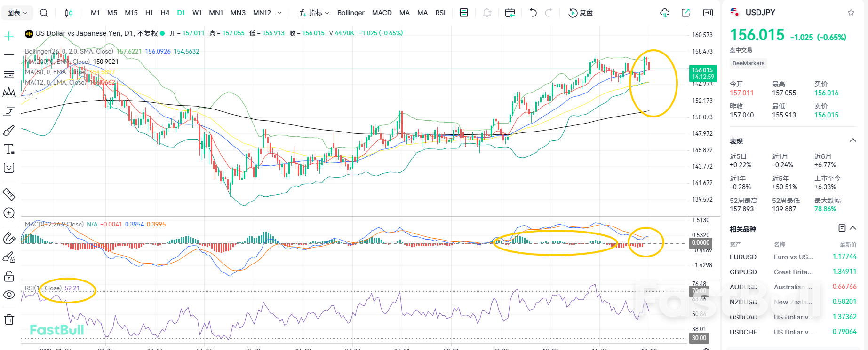Expand the 指标 indicators dropdown
This screenshot has width=868, height=350.
314,13
